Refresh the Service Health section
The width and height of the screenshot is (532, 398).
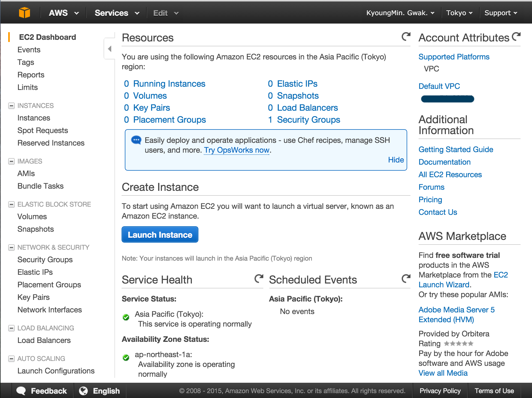pos(259,279)
